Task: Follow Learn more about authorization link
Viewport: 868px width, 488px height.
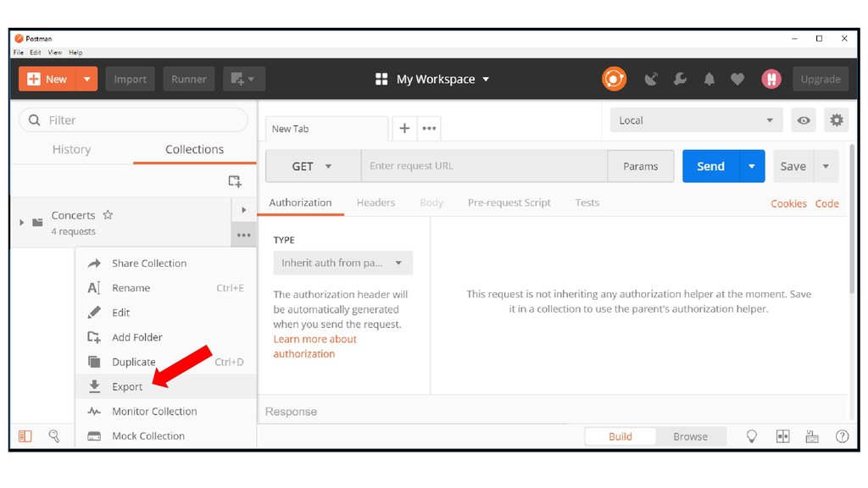Action: [x=314, y=347]
